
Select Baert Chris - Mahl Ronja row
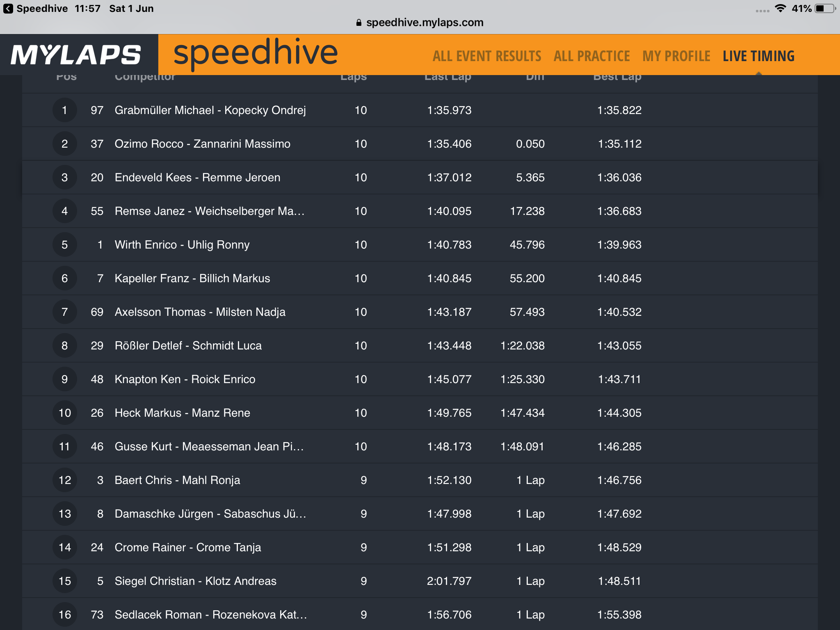420,480
